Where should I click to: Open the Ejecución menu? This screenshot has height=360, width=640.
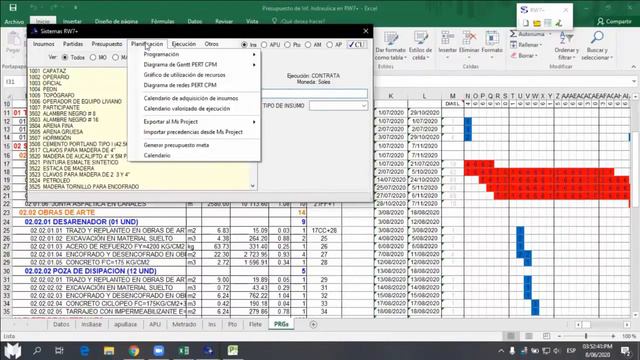coord(184,44)
